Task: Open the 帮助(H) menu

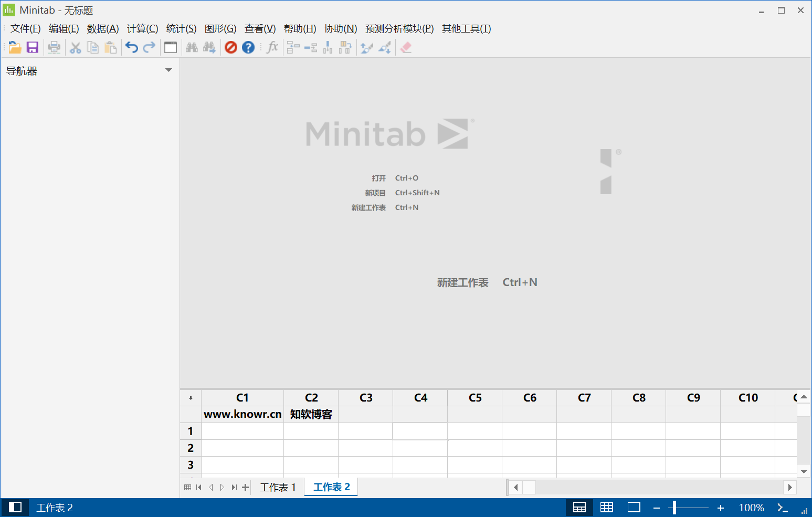Action: coord(300,29)
